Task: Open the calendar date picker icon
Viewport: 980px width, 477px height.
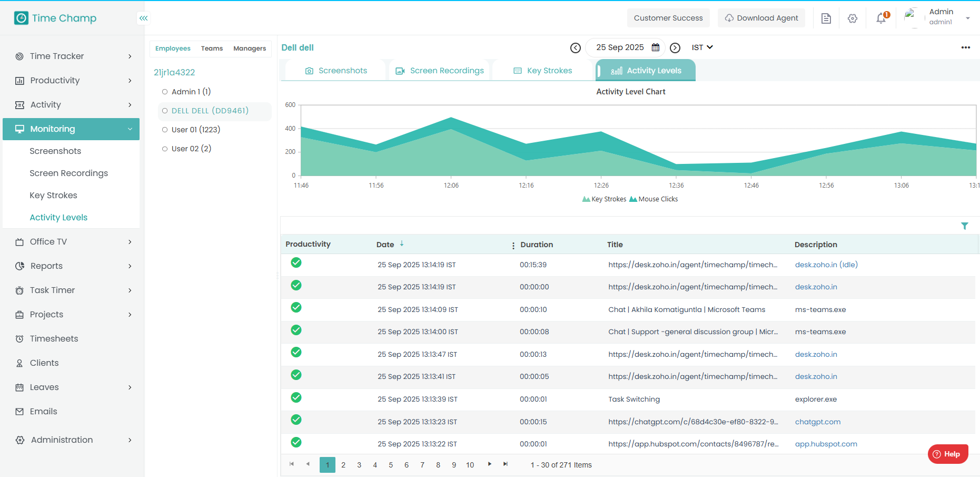Action: [x=656, y=47]
